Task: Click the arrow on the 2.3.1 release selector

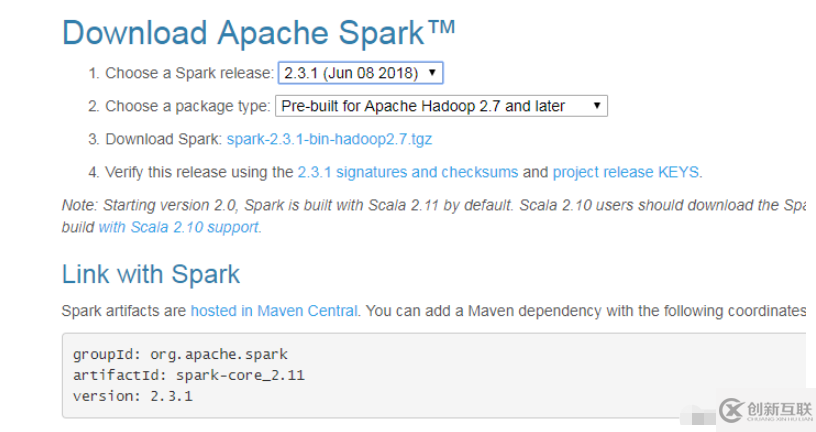Action: pos(432,73)
